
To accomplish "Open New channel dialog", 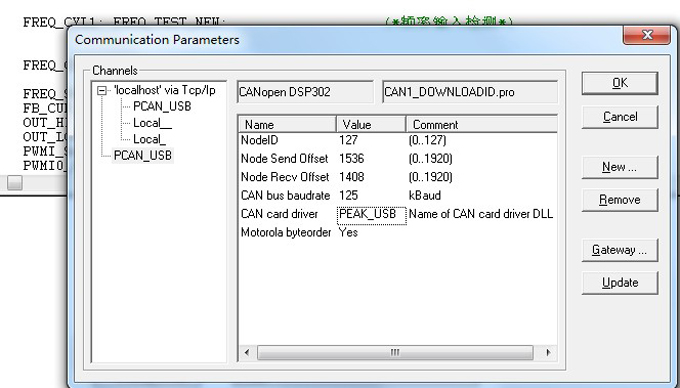I will [620, 167].
